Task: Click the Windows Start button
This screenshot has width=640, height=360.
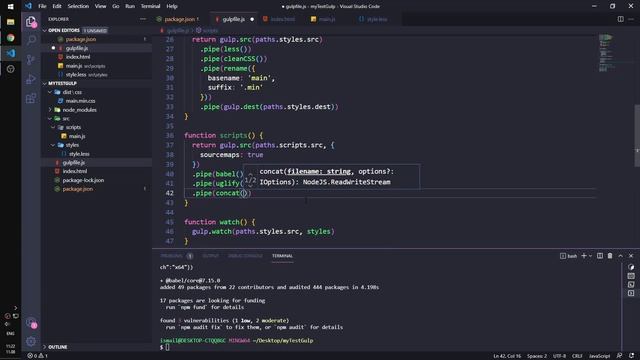Action: click(x=11, y=7)
